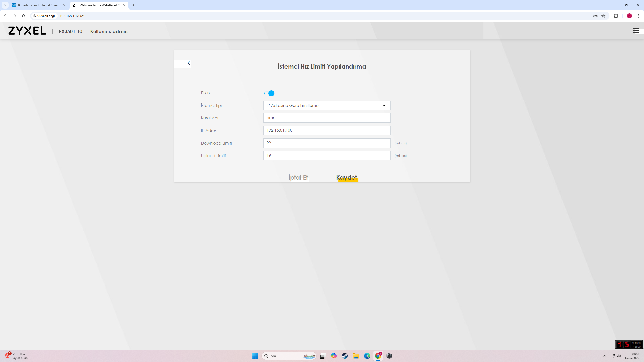The height and width of the screenshot is (362, 644).
Task: Click the browser forward arrow
Action: coord(15,16)
